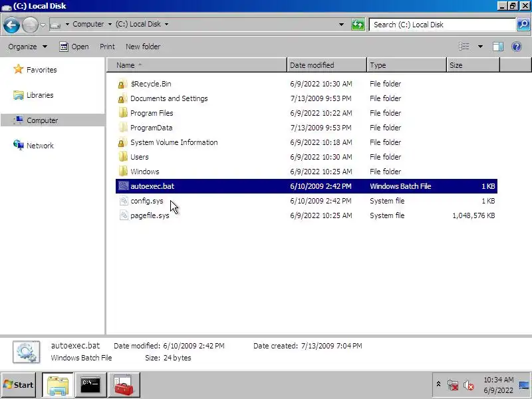
Task: Select the config.sys file name
Action: pos(146,201)
